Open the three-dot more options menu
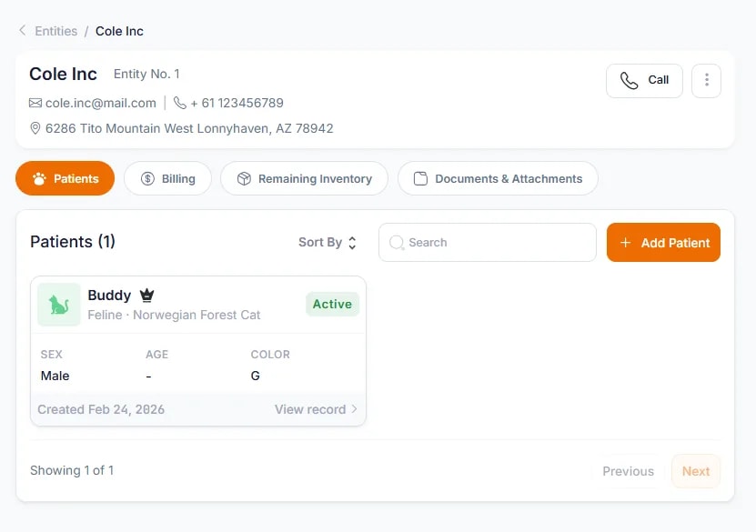Screen dimensions: 756x532 [x=706, y=80]
